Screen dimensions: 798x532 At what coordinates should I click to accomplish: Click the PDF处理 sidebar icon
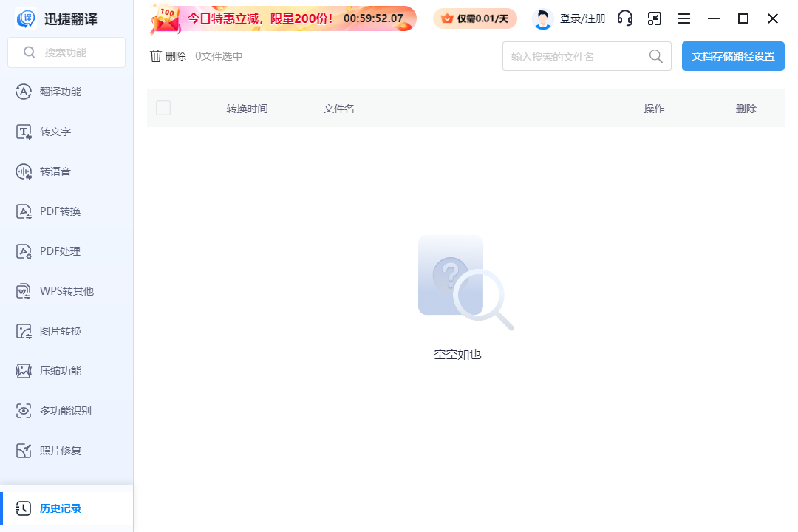click(24, 251)
